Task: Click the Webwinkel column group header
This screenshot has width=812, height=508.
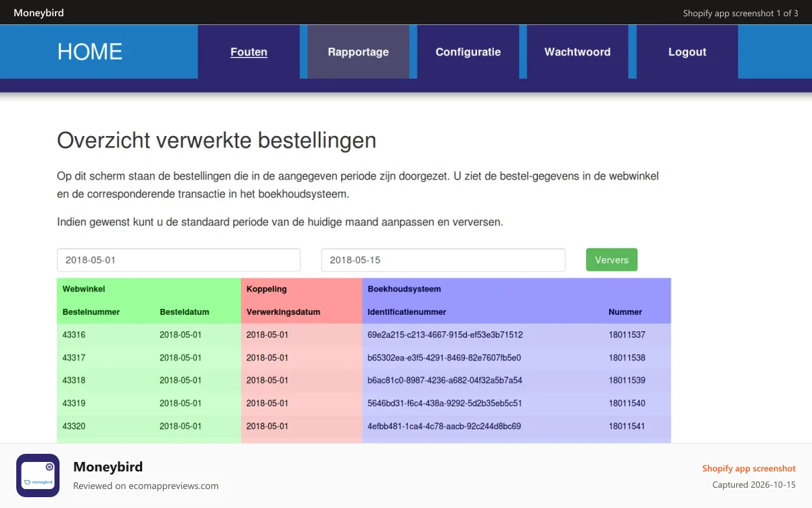Action: [84, 289]
